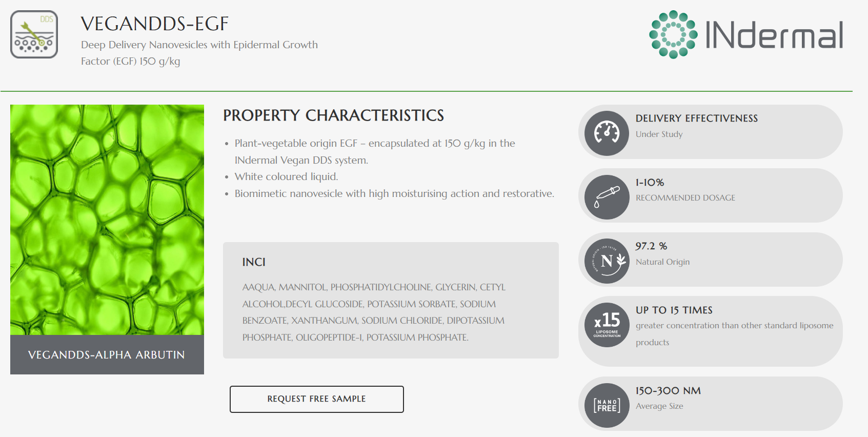Click the delivery effectiveness gauge icon
868x437 pixels.
coord(607,133)
